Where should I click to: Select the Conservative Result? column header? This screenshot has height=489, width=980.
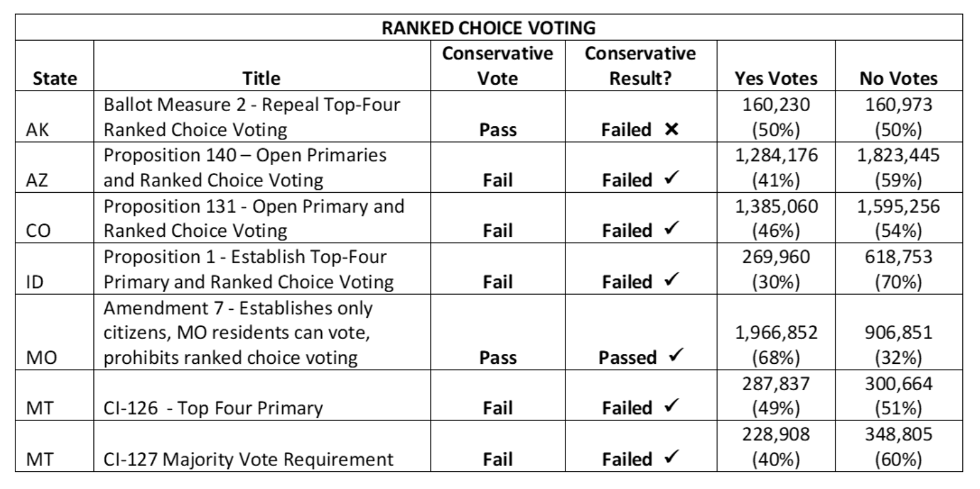pyautogui.click(x=640, y=66)
